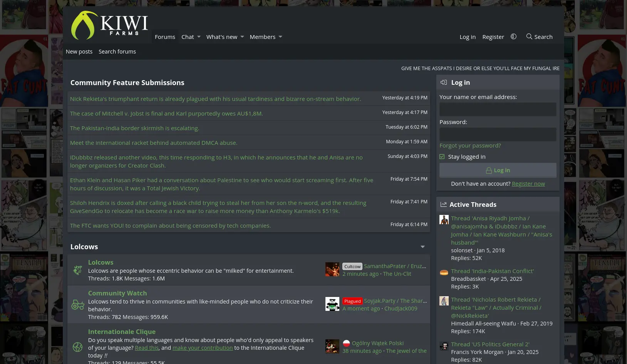Open the Community Feature Submissions heading
The width and height of the screenshot is (627, 364).
click(x=127, y=83)
